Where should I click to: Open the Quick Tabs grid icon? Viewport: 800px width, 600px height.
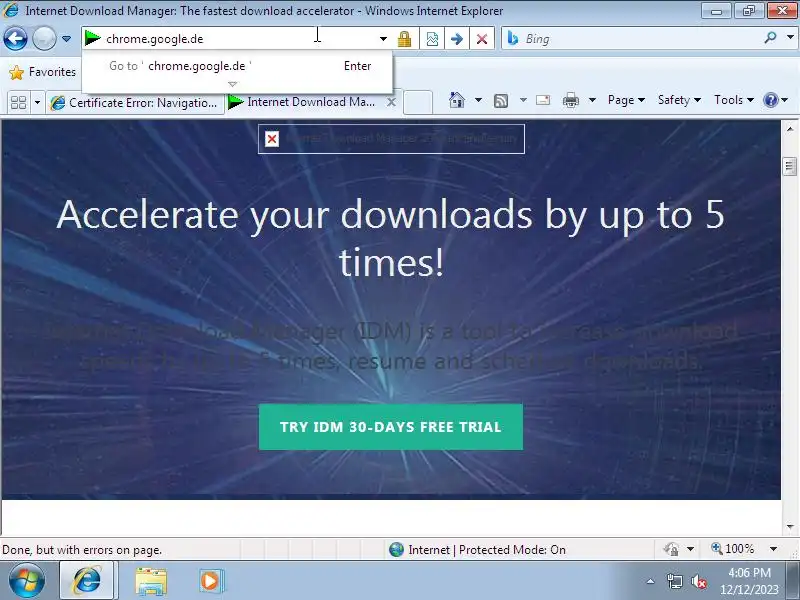click(x=18, y=103)
